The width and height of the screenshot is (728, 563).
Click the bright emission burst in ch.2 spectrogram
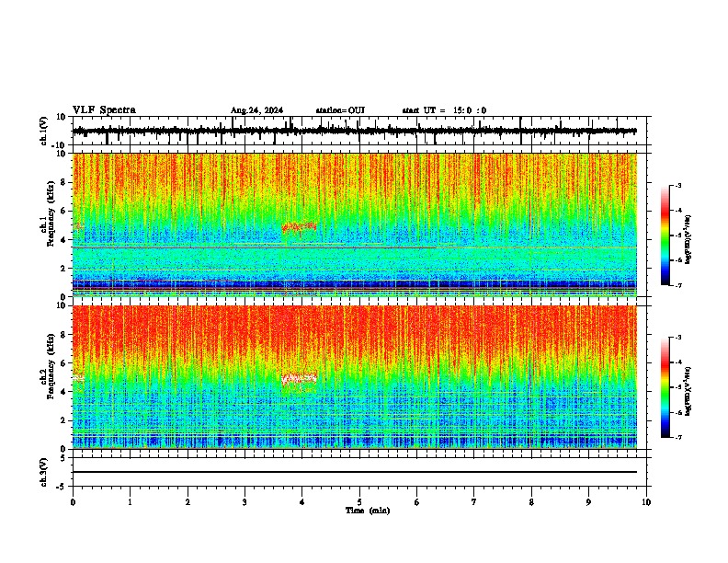click(x=299, y=379)
